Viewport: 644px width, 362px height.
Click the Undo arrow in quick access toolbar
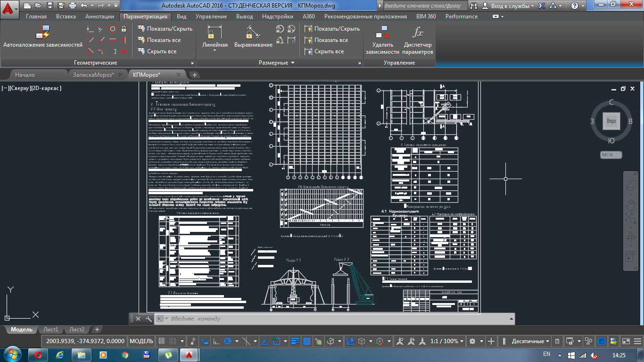[84, 6]
